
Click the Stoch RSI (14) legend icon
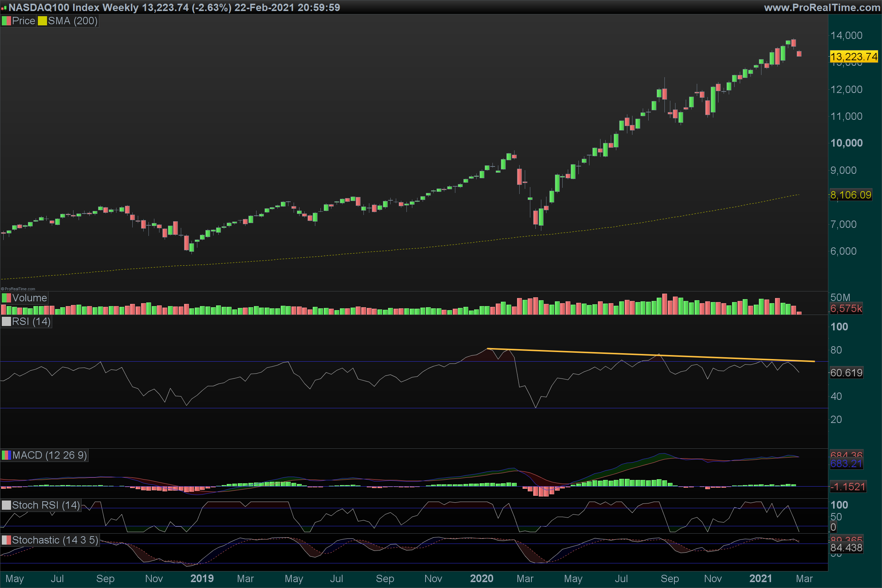point(6,505)
